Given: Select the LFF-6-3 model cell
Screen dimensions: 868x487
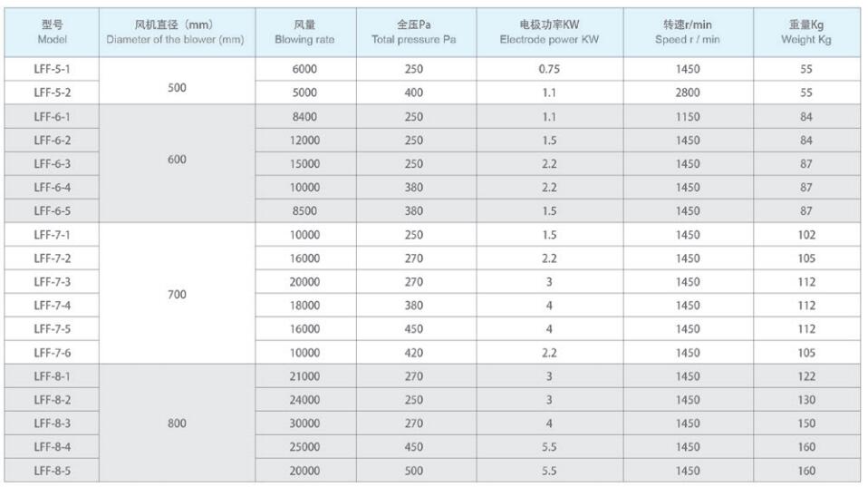Looking at the screenshot, I should click(52, 164).
